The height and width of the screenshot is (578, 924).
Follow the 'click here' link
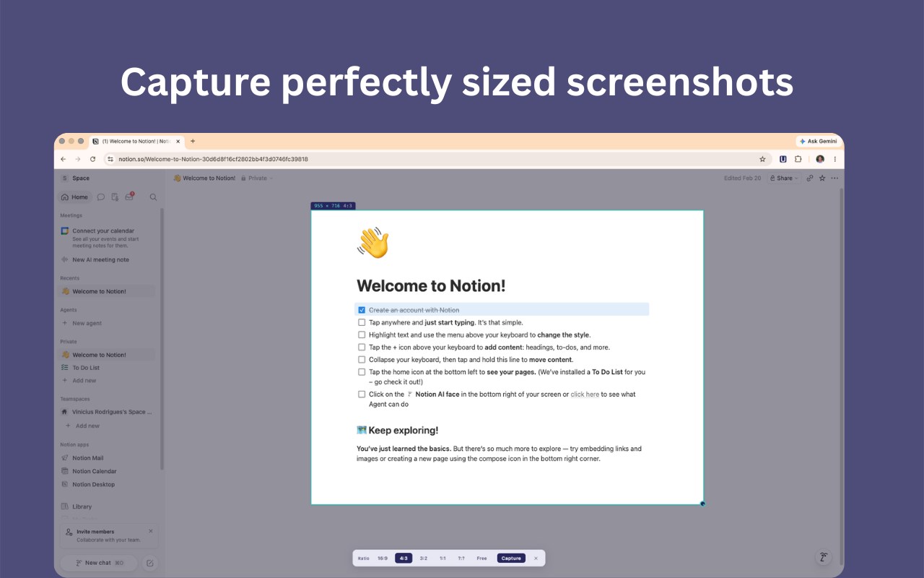pyautogui.click(x=585, y=394)
